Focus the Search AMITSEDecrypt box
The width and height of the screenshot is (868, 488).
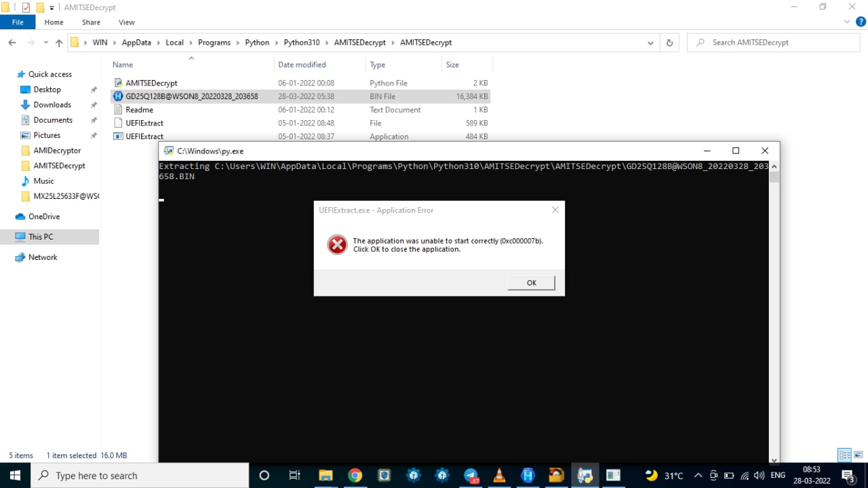[772, 42]
